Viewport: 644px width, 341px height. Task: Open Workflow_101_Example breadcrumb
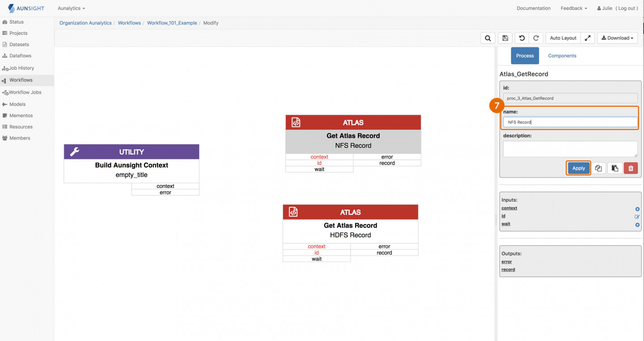coord(172,23)
